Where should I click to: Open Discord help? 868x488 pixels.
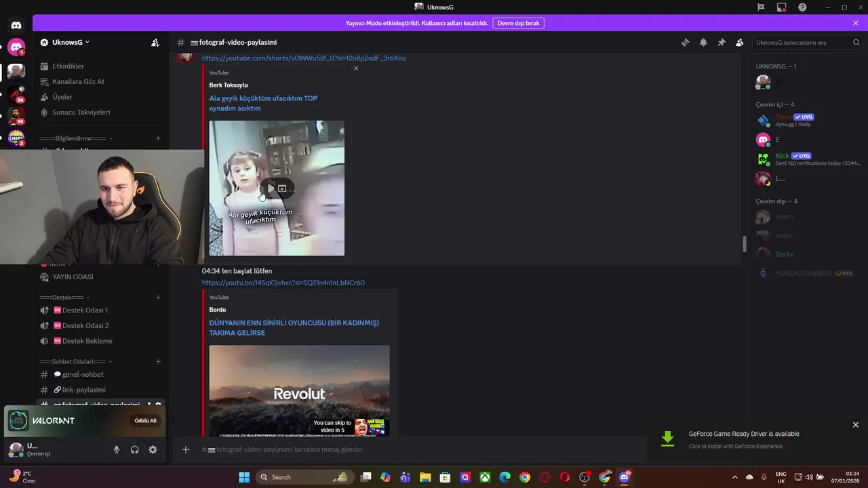pyautogui.click(x=802, y=7)
